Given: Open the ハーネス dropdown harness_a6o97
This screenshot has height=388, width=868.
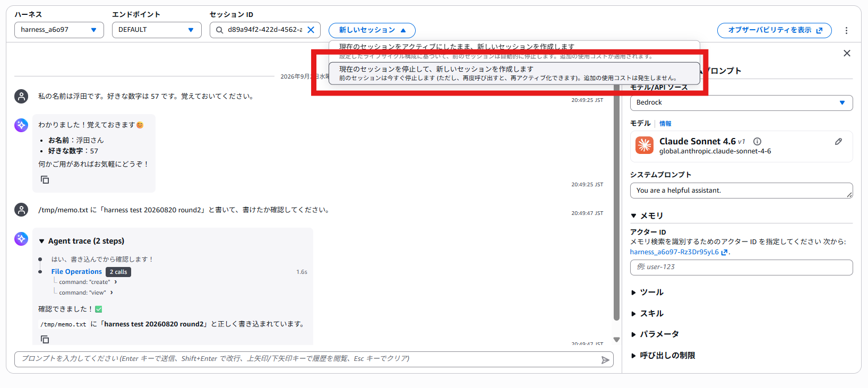Looking at the screenshot, I should 59,30.
